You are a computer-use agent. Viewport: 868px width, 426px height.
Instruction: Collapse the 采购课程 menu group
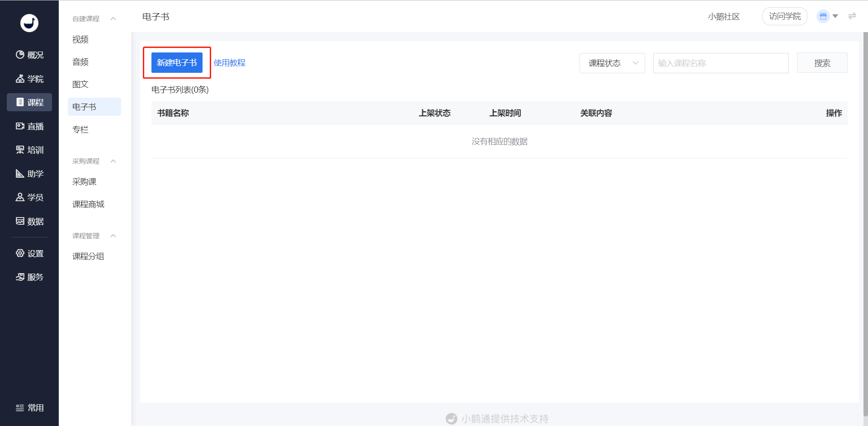(x=113, y=161)
